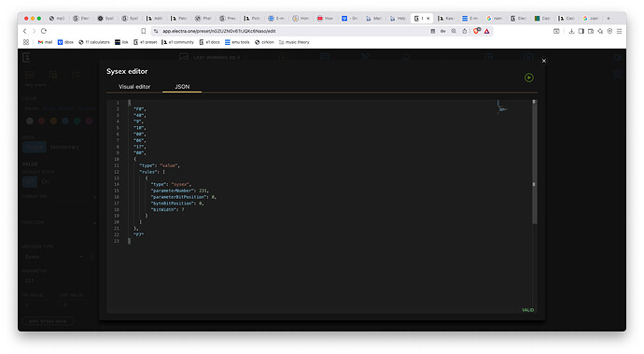Open the ilok bookmark

pyautogui.click(x=121, y=42)
